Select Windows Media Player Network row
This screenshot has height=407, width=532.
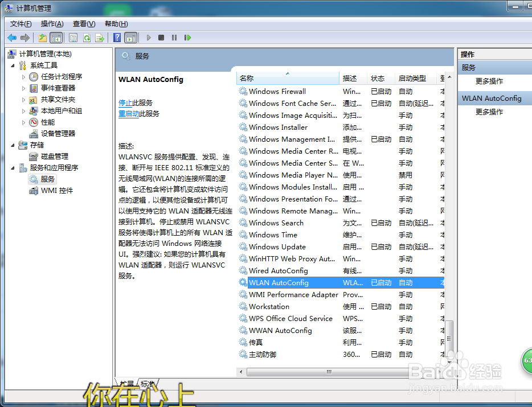click(x=341, y=175)
